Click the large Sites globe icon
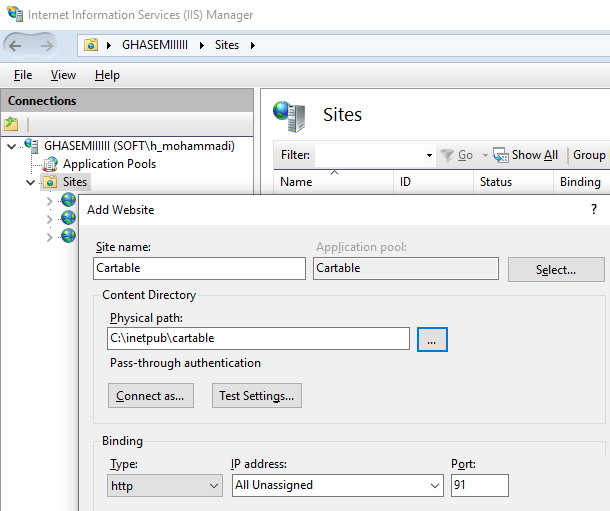The width and height of the screenshot is (610, 511). coord(289,116)
